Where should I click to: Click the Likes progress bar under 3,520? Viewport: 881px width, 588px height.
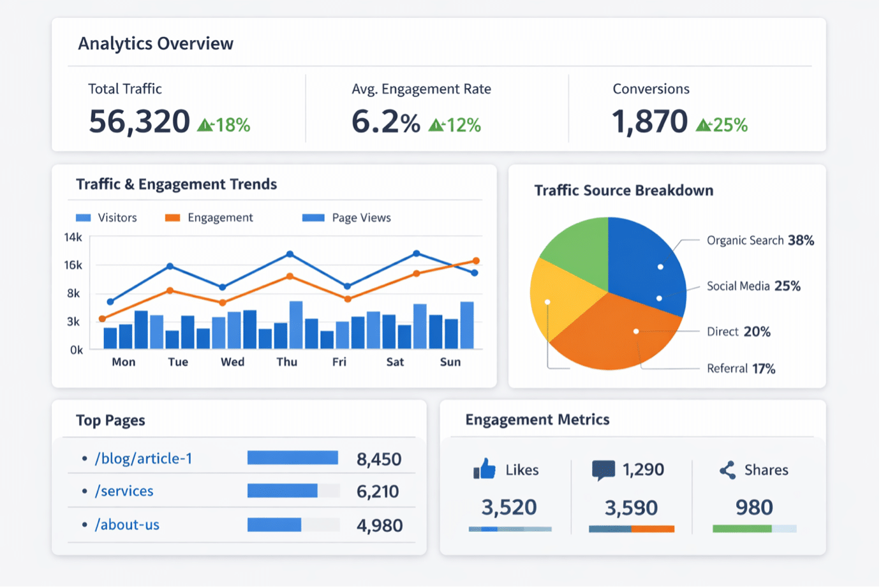510,529
